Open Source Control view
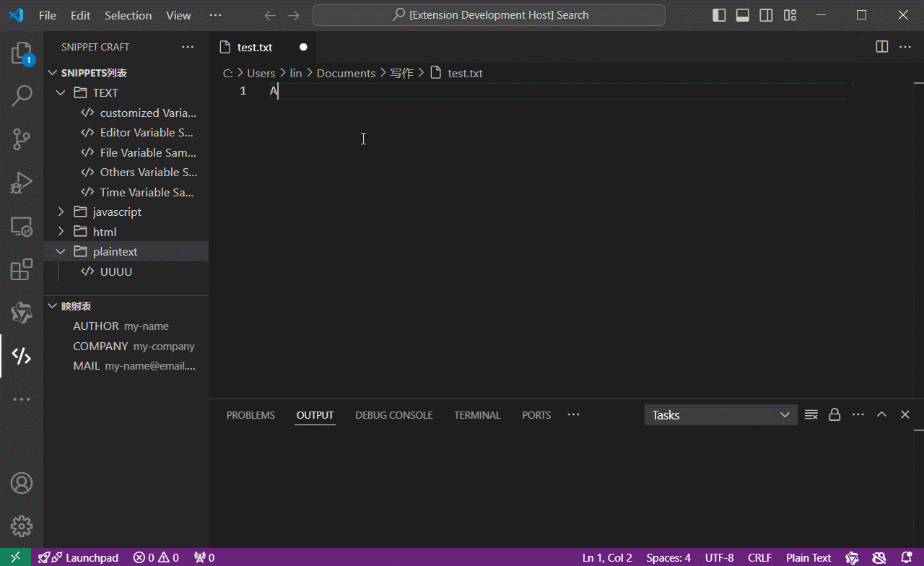Screen dimensions: 924x566 click(22, 139)
